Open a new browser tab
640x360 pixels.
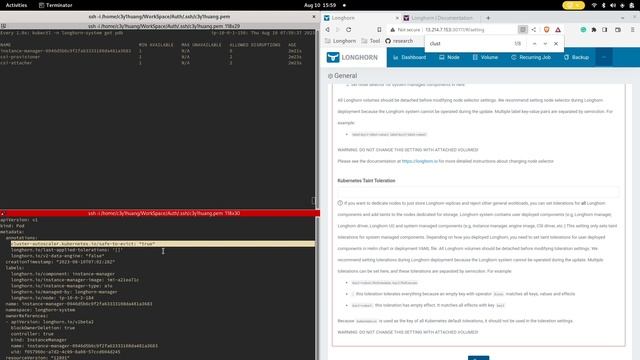click(x=488, y=18)
